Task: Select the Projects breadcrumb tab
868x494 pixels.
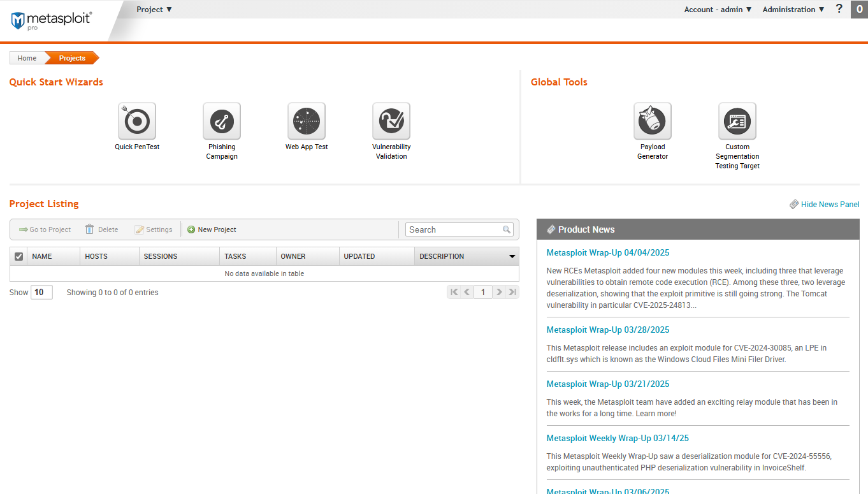Action: (x=72, y=58)
